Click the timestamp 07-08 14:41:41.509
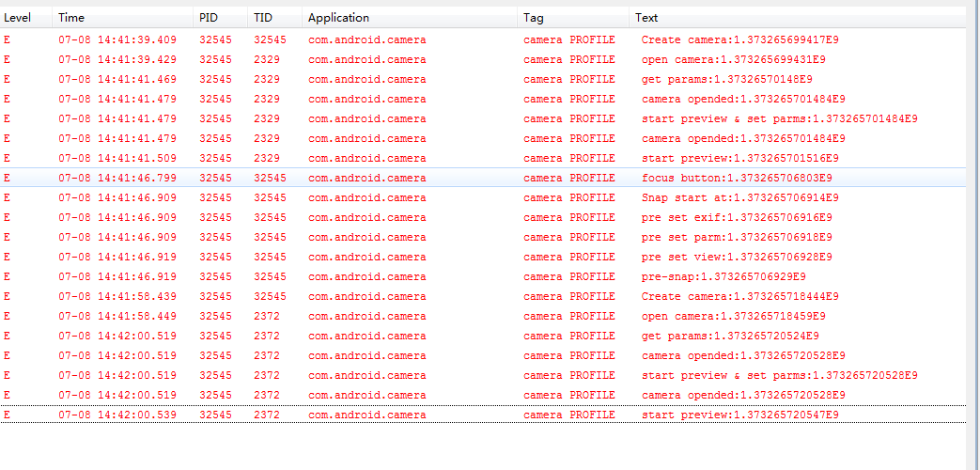The width and height of the screenshot is (980, 470). tap(117, 158)
